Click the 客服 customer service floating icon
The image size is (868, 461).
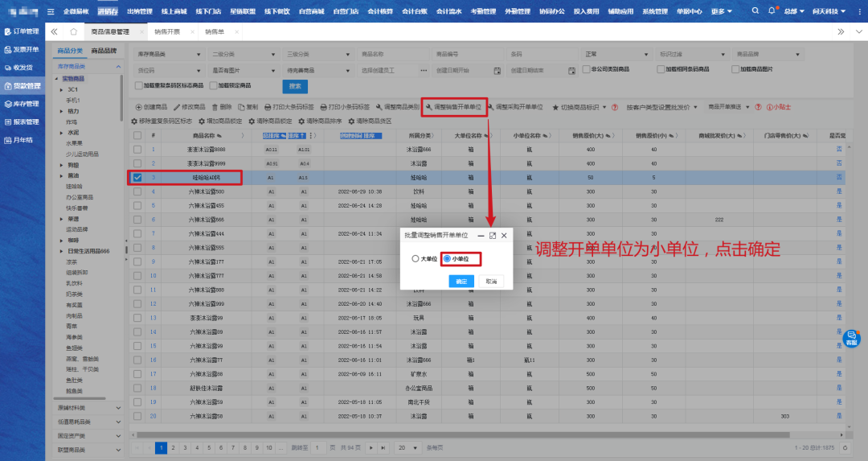(x=851, y=337)
